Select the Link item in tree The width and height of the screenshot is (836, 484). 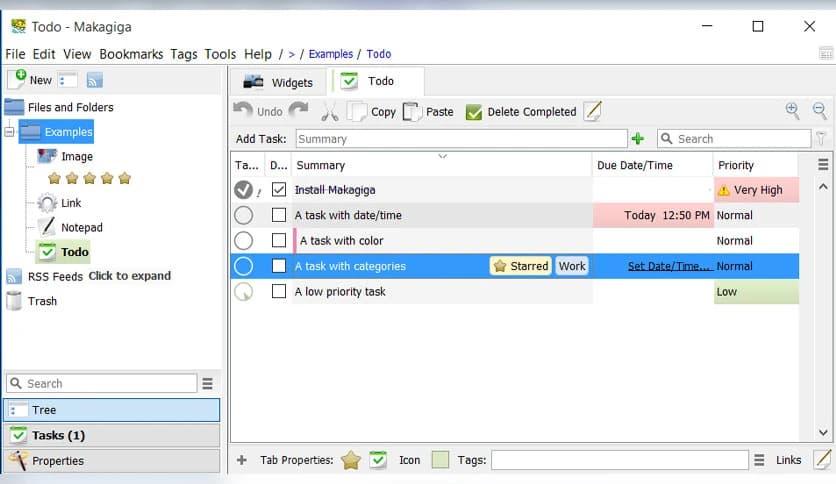(x=59, y=203)
